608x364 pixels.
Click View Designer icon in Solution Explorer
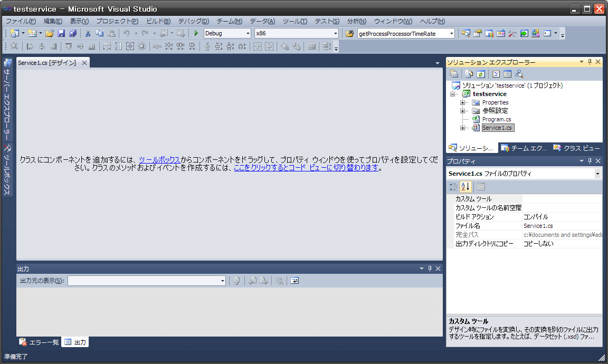point(507,74)
